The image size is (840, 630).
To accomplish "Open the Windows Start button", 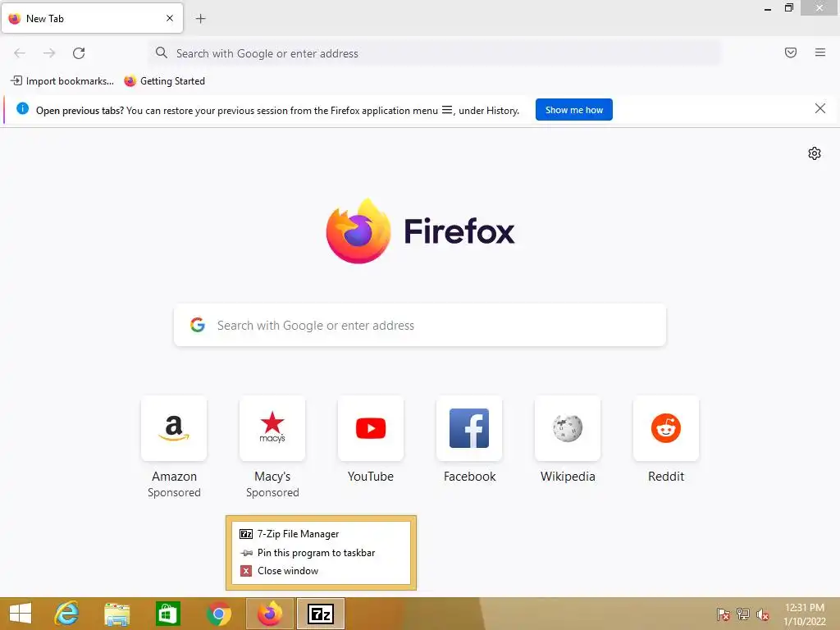I will pos(21,614).
